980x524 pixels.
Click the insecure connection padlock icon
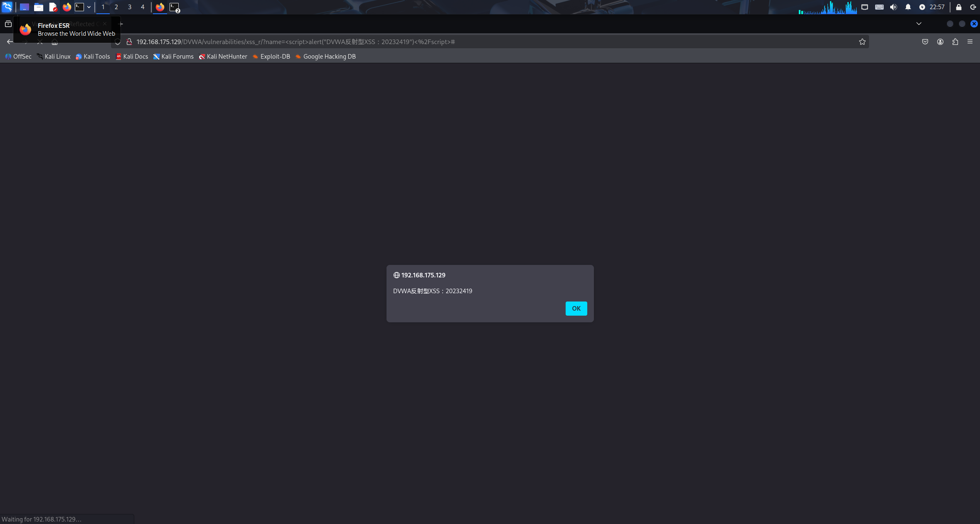click(129, 42)
